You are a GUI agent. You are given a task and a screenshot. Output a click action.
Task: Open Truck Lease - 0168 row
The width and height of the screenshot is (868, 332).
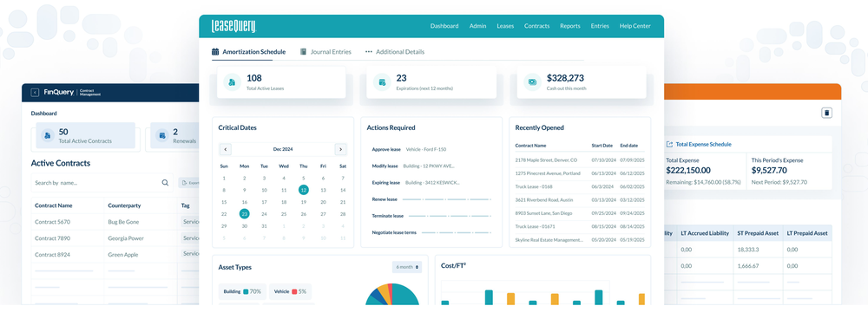[x=580, y=186]
